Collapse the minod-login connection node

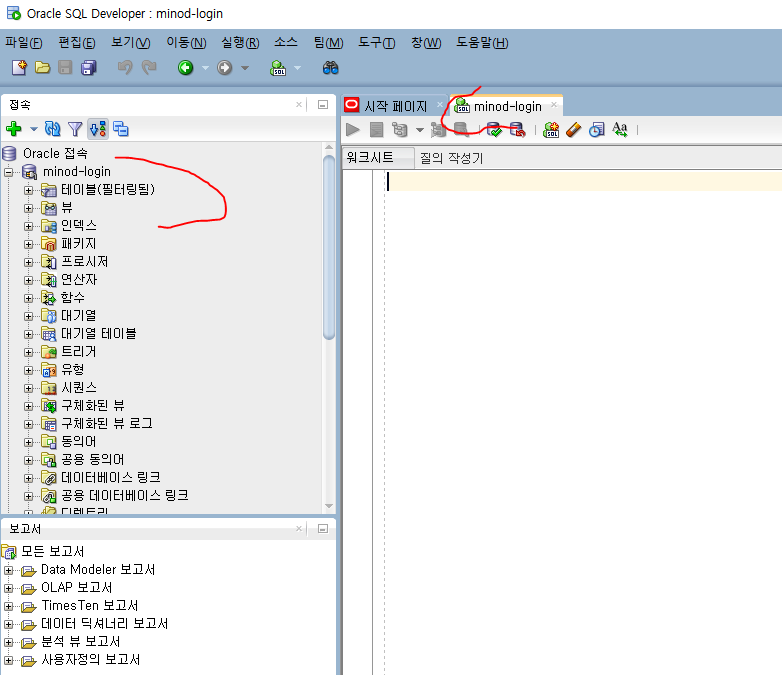(x=8, y=173)
